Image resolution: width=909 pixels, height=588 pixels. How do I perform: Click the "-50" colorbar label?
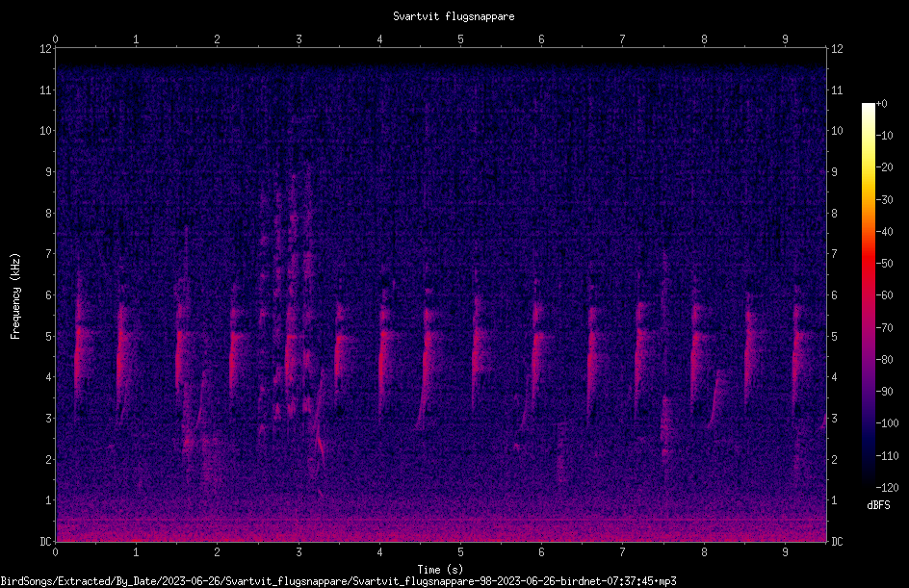pos(884,264)
